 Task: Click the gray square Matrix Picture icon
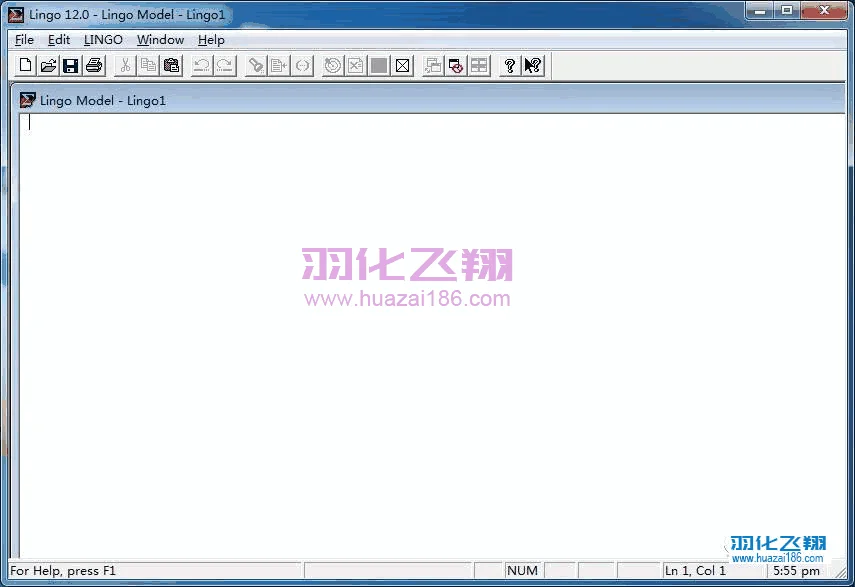[379, 65]
